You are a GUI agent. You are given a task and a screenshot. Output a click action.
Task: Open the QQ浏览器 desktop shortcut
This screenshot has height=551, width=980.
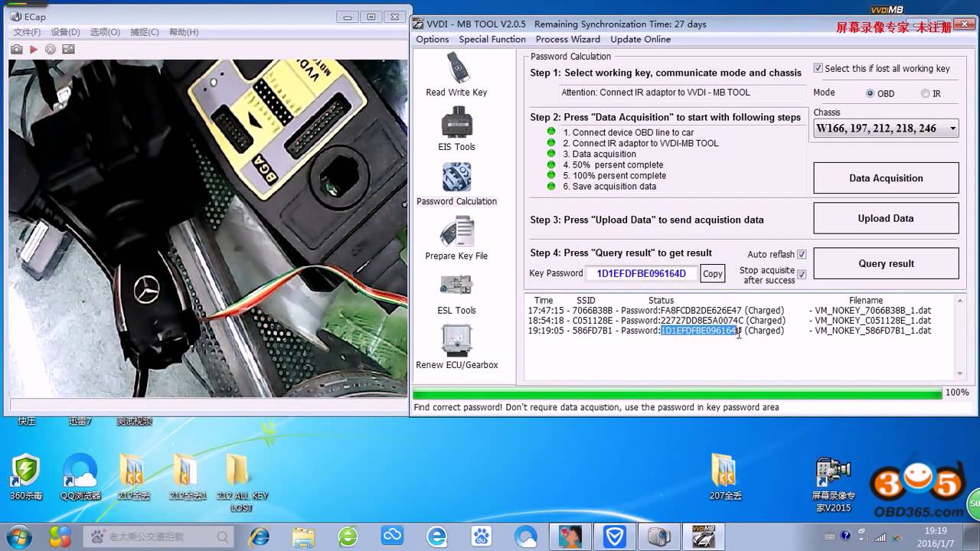80,477
